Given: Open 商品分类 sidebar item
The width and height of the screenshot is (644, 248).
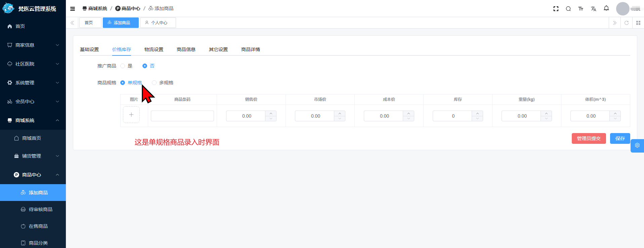Looking at the screenshot, I should click(33, 243).
